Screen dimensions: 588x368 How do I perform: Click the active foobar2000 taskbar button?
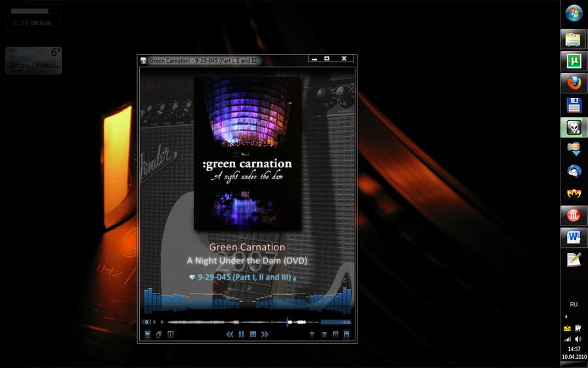coord(574,127)
